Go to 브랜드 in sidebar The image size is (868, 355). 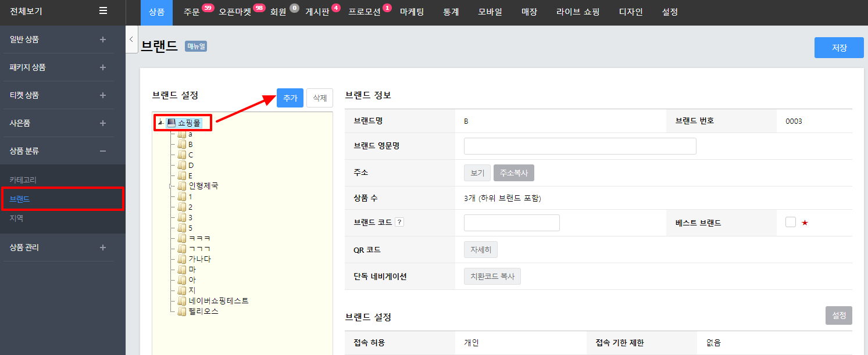pyautogui.click(x=20, y=199)
